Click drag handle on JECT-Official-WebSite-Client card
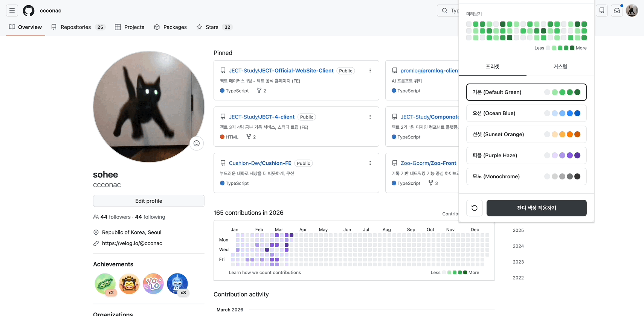The width and height of the screenshot is (644, 316). 370,71
